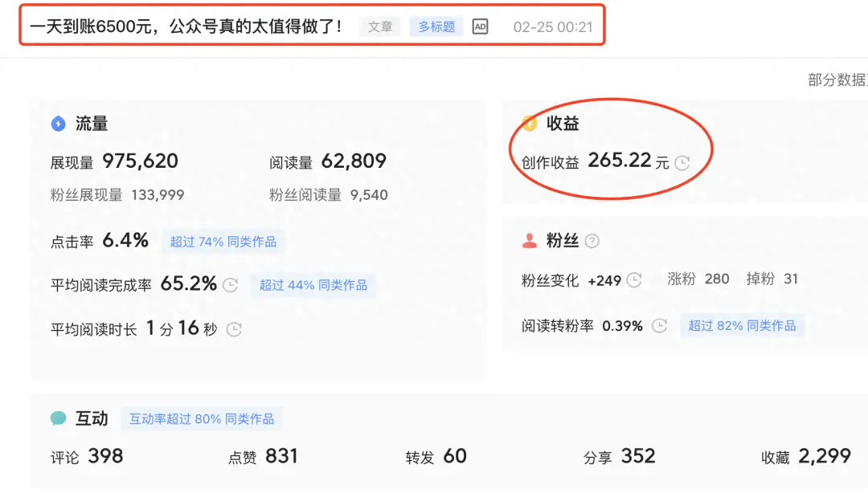This screenshot has width=868, height=493.
Task: Click the 超过 74% 同类作品 badge
Action: point(223,242)
